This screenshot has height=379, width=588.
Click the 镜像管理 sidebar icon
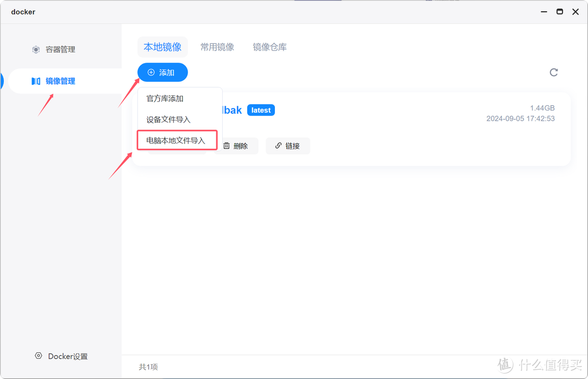click(35, 81)
